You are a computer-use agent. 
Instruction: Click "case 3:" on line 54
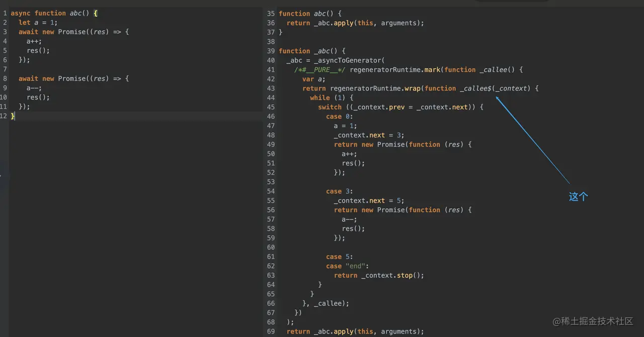(x=340, y=191)
